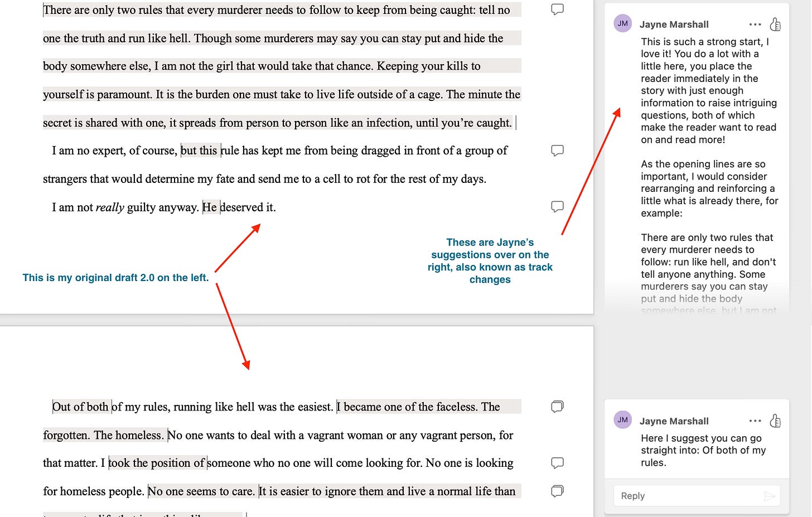Screen dimensions: 812x517
Task: Click the comment paragraph "As the opening lines are so important"
Action: (709, 189)
